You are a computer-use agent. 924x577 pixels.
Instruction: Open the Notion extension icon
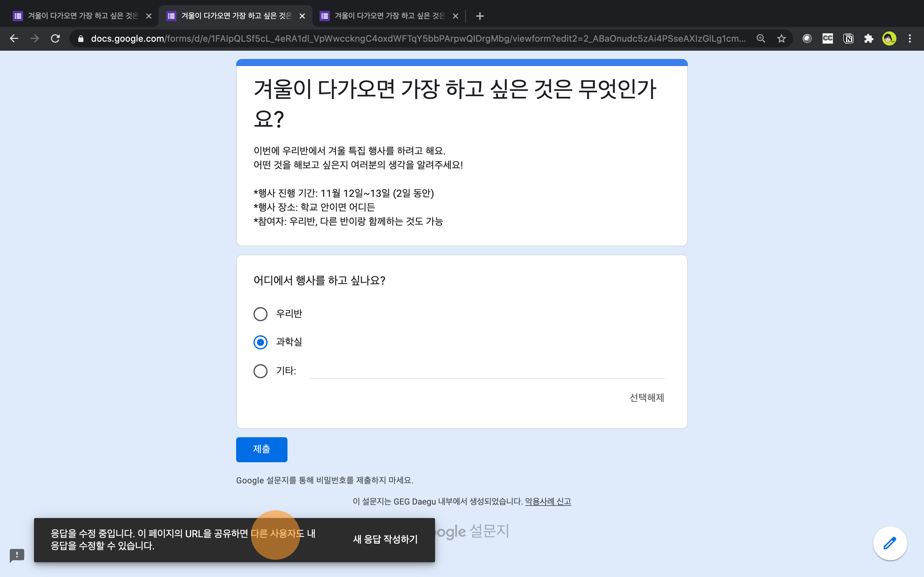click(848, 38)
